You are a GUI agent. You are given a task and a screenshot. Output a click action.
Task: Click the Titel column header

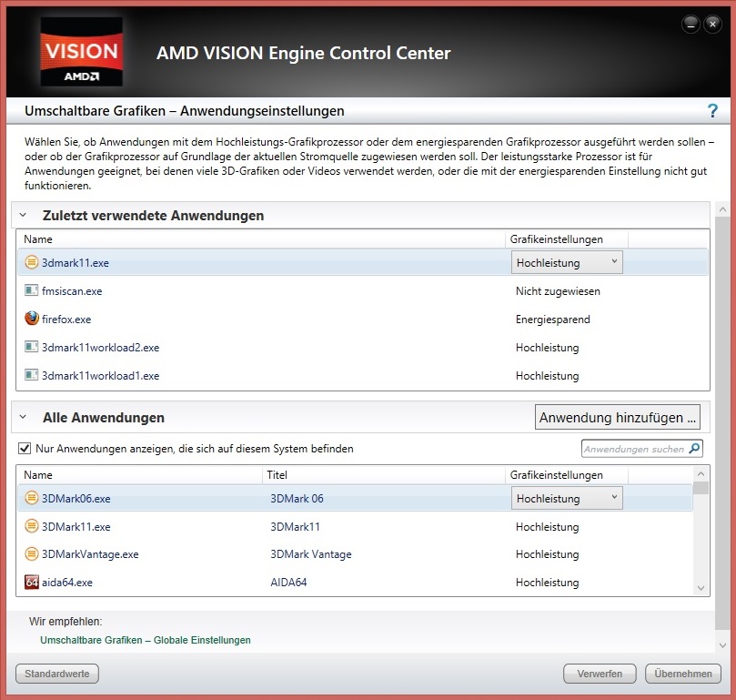(383, 475)
